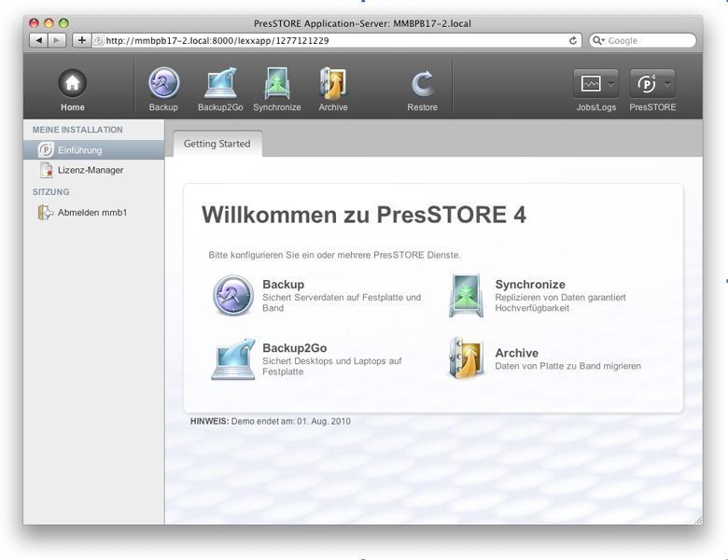The width and height of the screenshot is (728, 560).
Task: Minimize the window with yellow button
Action: pyautogui.click(x=49, y=22)
